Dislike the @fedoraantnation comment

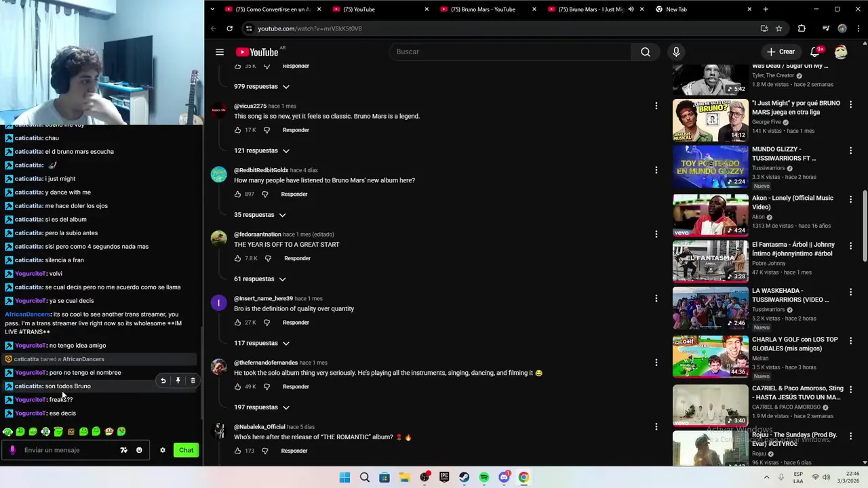point(268,258)
